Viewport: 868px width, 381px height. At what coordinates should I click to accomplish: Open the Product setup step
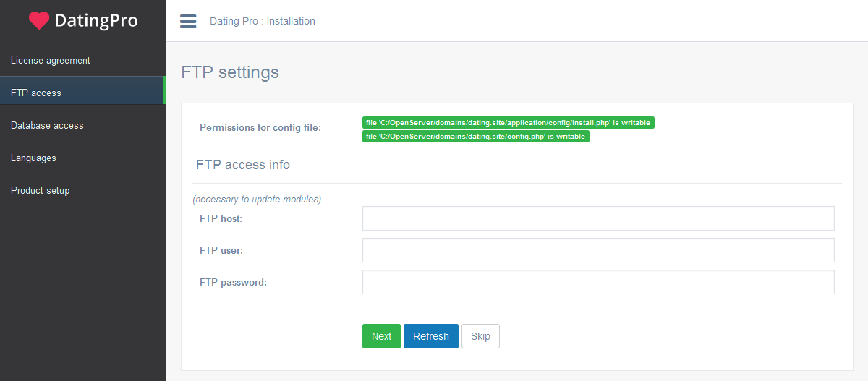coord(83,190)
